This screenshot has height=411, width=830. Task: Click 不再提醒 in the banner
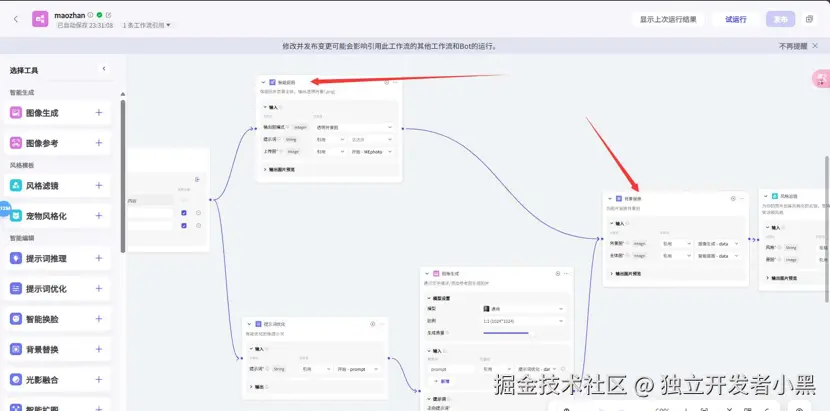coord(792,47)
